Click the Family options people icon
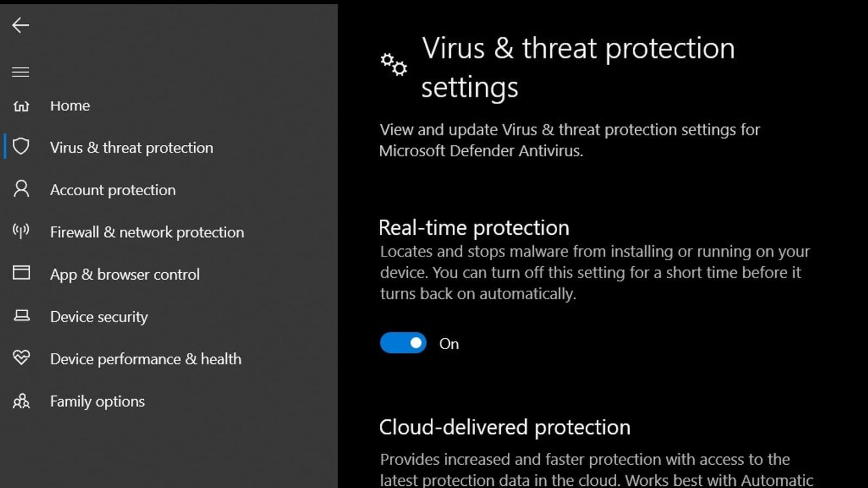 click(x=21, y=401)
